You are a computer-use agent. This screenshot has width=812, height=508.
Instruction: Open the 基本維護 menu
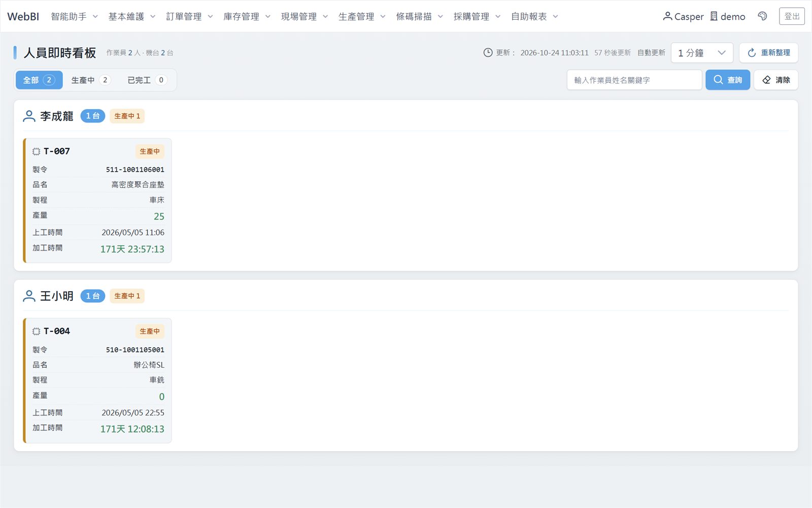132,16
